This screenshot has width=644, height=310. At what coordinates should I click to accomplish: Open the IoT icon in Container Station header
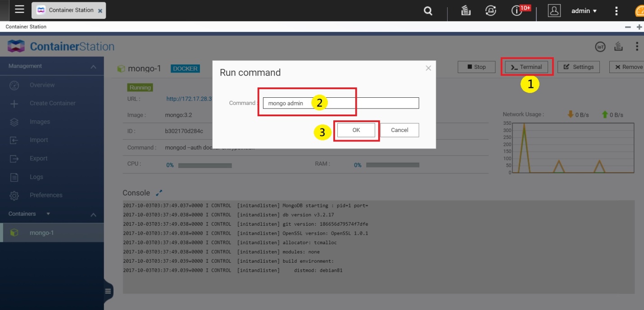coord(600,46)
